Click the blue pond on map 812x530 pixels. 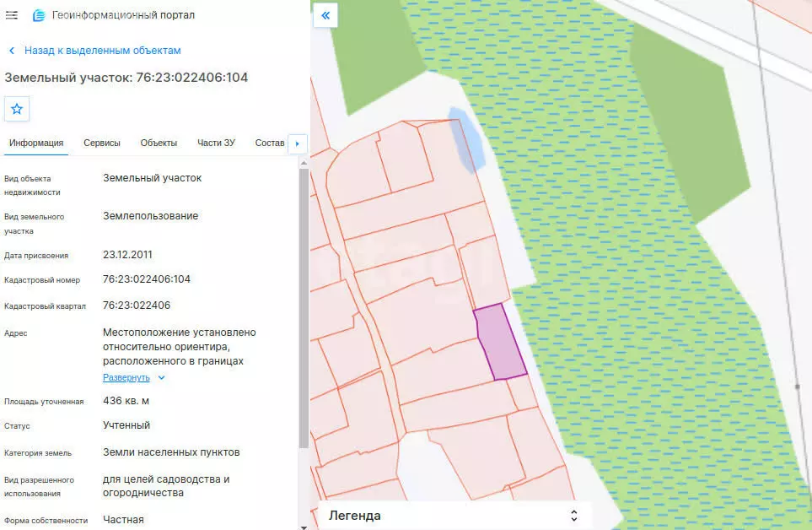click(x=466, y=139)
